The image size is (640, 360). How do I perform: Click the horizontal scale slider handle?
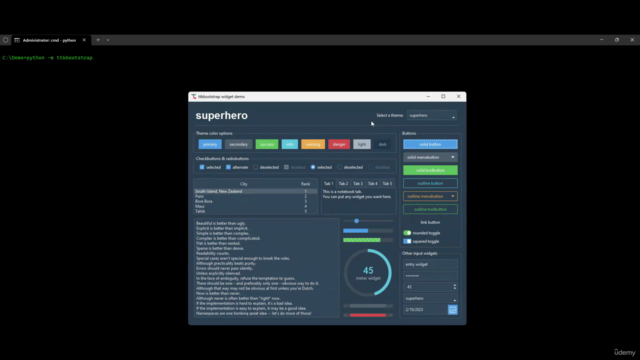[x=356, y=221]
